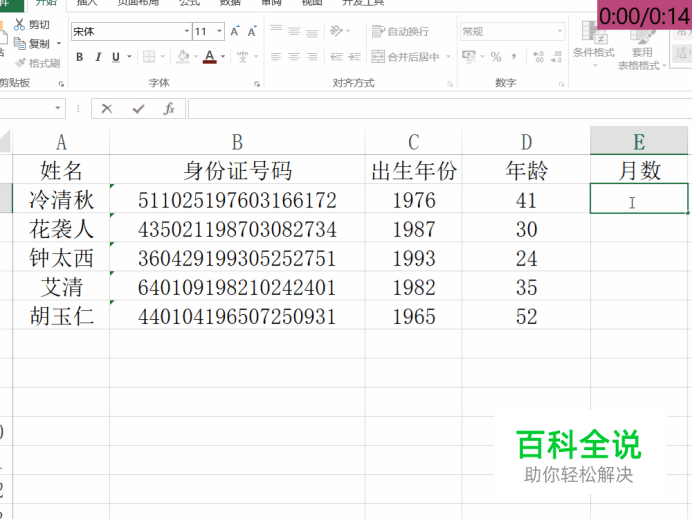Open the 常规 number format dropdown
Image resolution: width=692 pixels, height=519 pixels.
point(560,31)
